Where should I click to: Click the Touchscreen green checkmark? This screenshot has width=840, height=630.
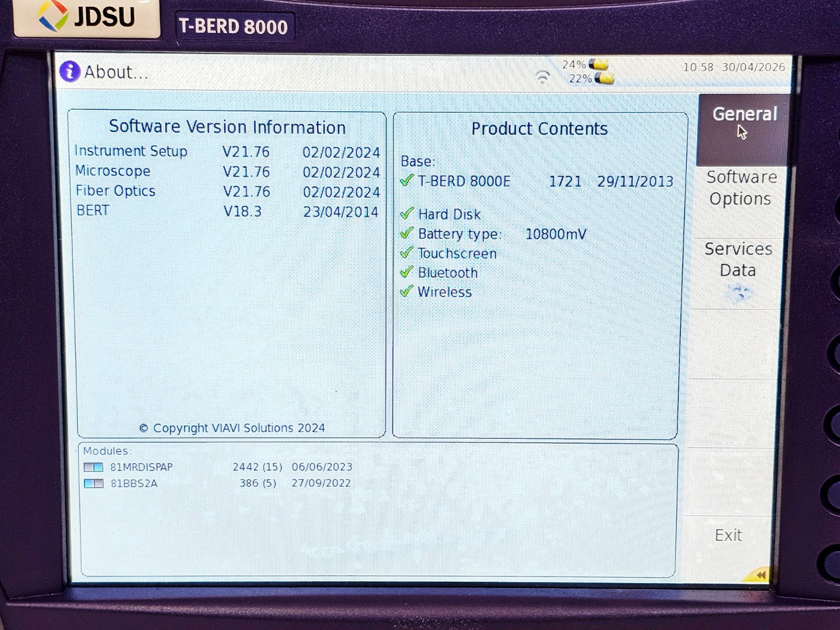click(x=407, y=253)
